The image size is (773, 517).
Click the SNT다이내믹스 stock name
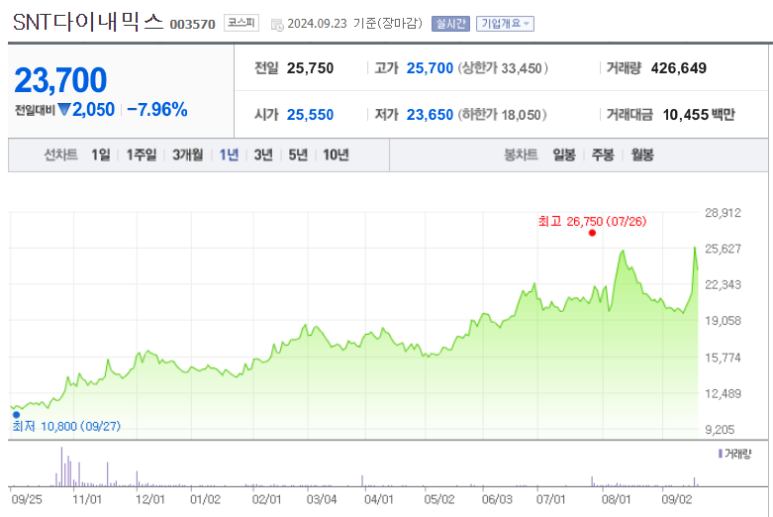pos(88,22)
